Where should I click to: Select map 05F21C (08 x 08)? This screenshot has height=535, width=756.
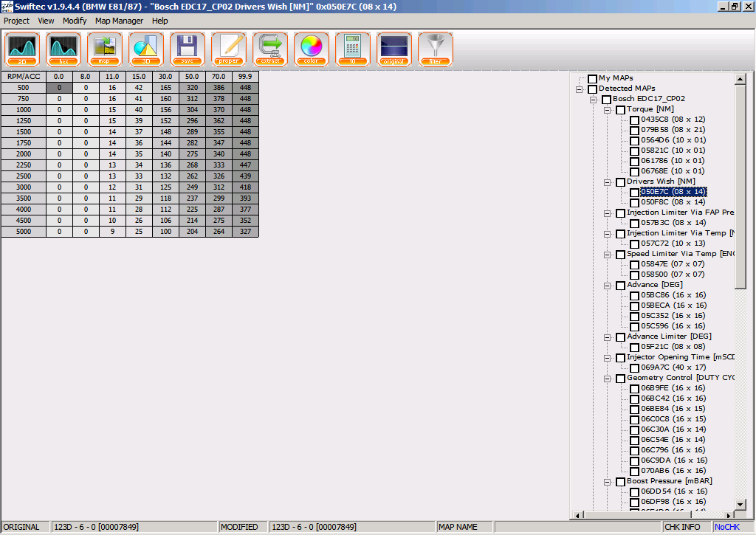(673, 347)
